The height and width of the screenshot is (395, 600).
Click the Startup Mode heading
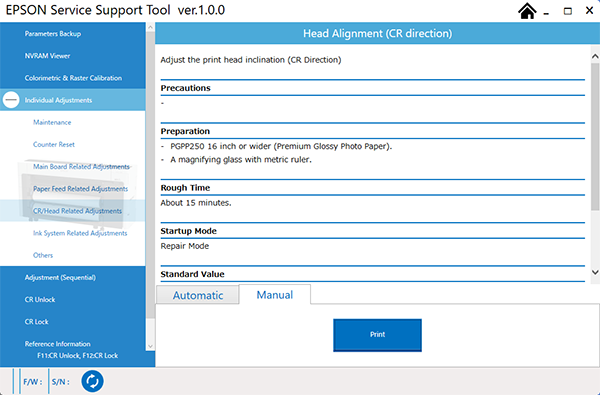click(189, 231)
